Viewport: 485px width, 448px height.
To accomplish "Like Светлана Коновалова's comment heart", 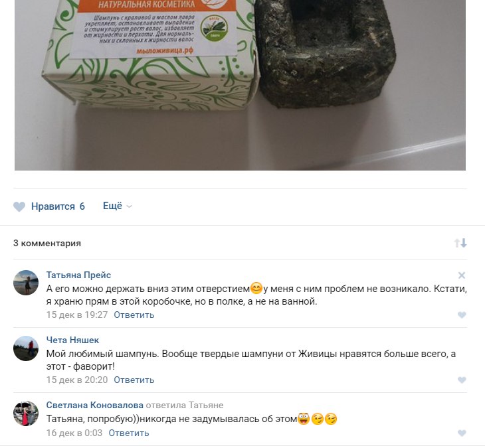I will [462, 433].
